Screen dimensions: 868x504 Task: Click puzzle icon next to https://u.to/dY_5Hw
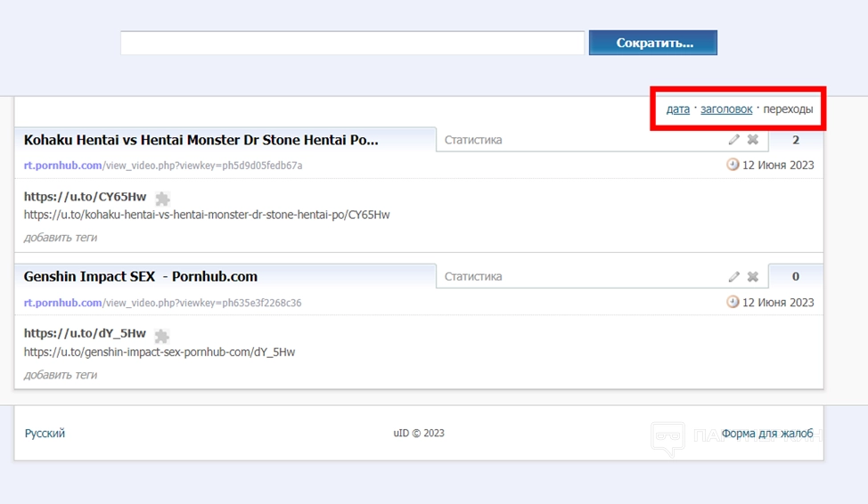click(161, 336)
